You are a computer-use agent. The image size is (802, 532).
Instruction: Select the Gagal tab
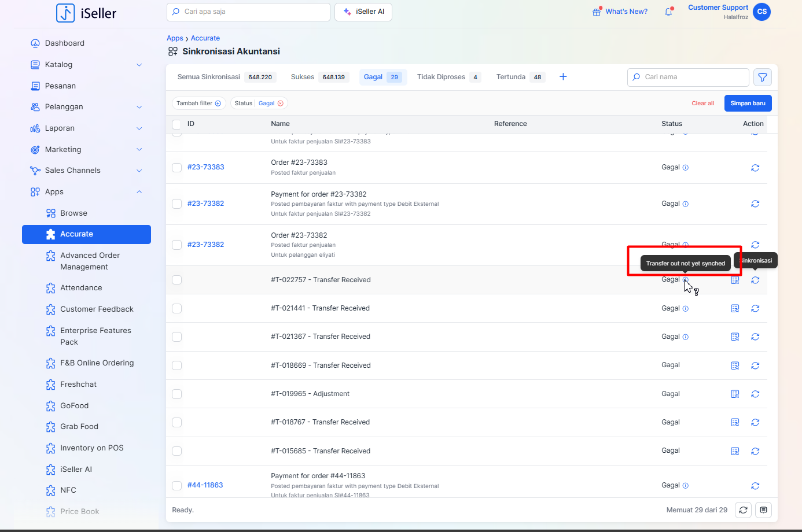point(383,77)
